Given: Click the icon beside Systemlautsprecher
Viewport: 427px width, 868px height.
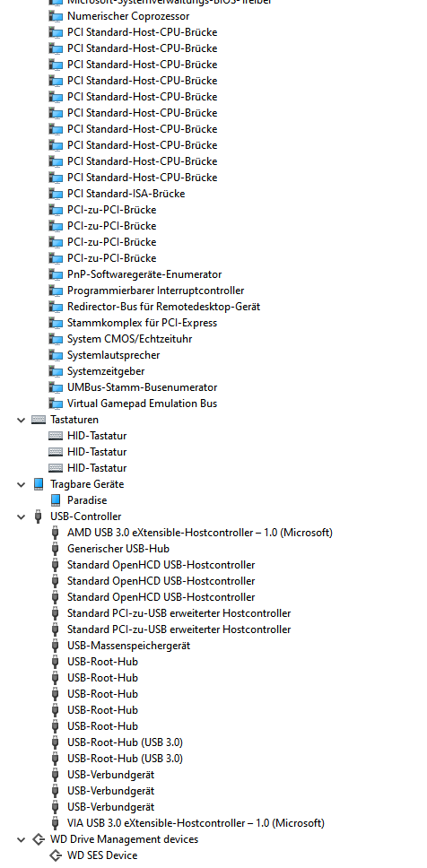Looking at the screenshot, I should coord(56,355).
